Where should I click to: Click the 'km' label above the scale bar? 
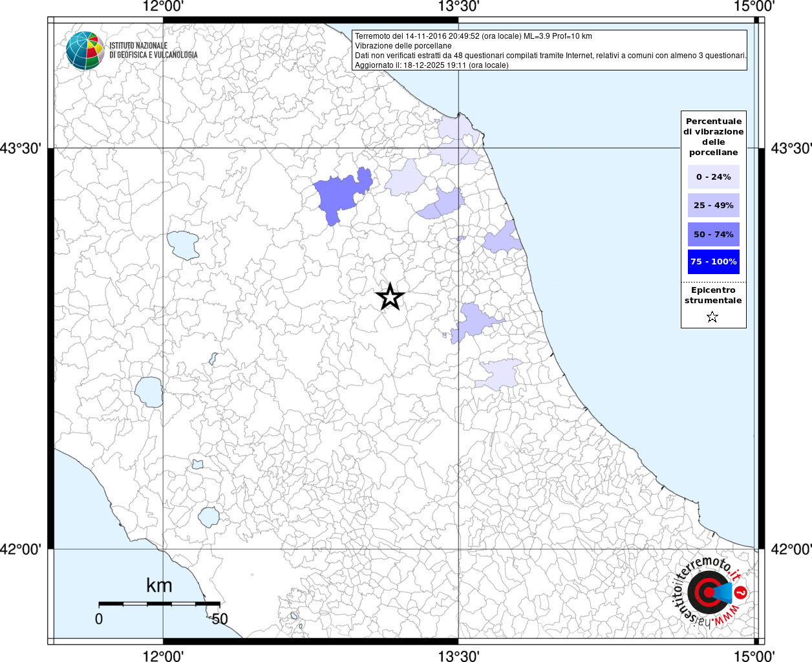[x=159, y=586]
